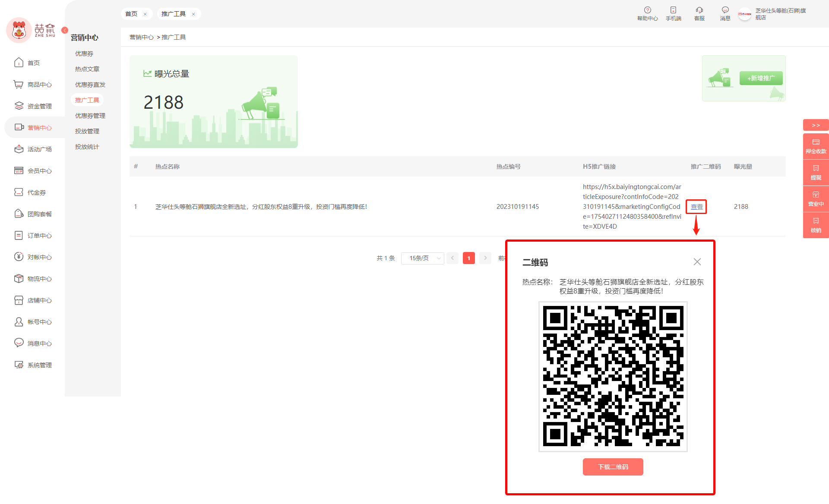Click the 曝光量 value 2188 in table row
Image resolution: width=829 pixels, height=504 pixels.
click(741, 207)
